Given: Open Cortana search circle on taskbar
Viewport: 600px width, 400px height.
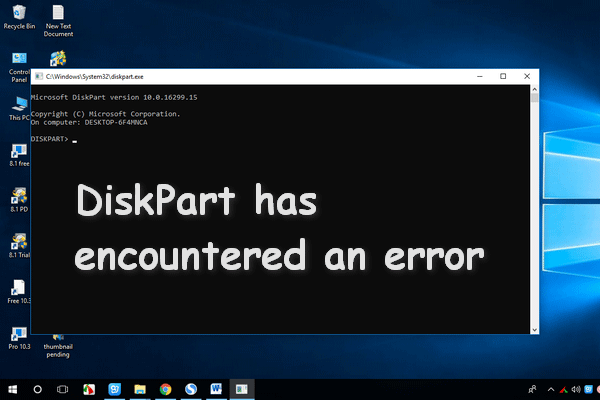Looking at the screenshot, I should (x=38, y=389).
